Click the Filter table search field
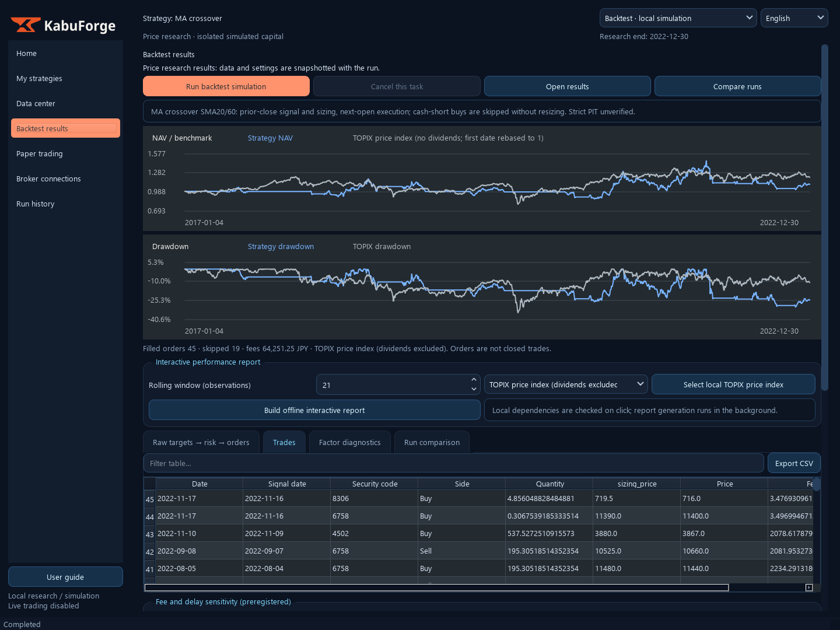840x630 pixels. [453, 463]
